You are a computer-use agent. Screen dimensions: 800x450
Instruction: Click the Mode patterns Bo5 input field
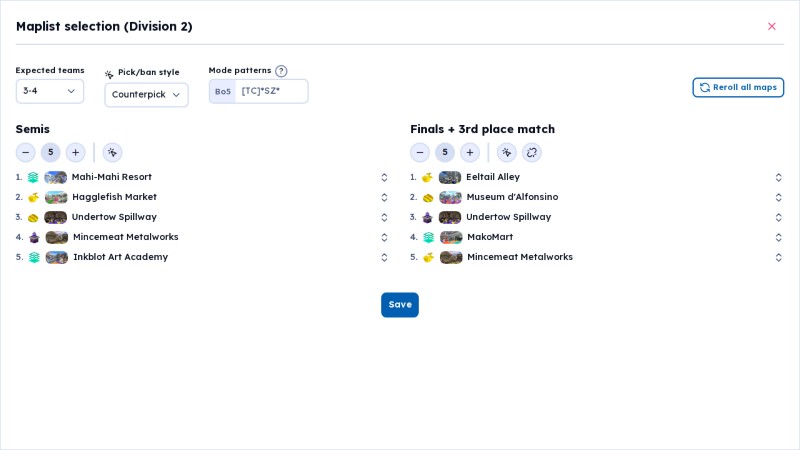pos(271,91)
